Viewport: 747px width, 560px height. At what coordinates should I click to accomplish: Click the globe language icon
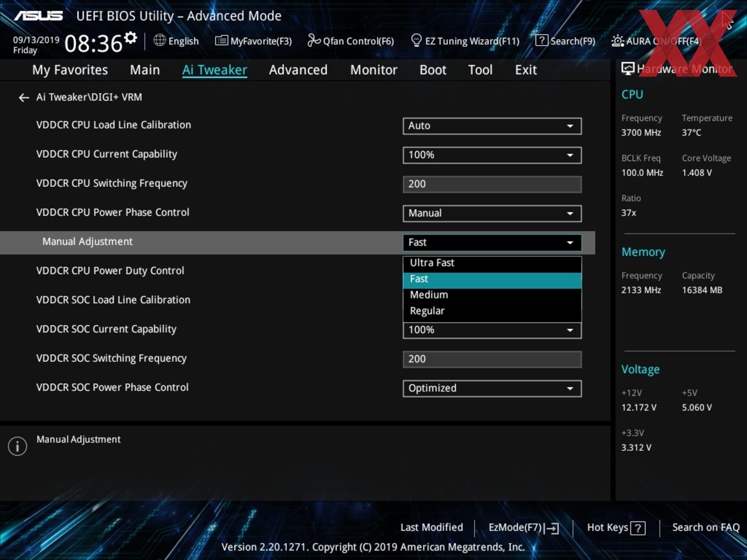click(159, 40)
